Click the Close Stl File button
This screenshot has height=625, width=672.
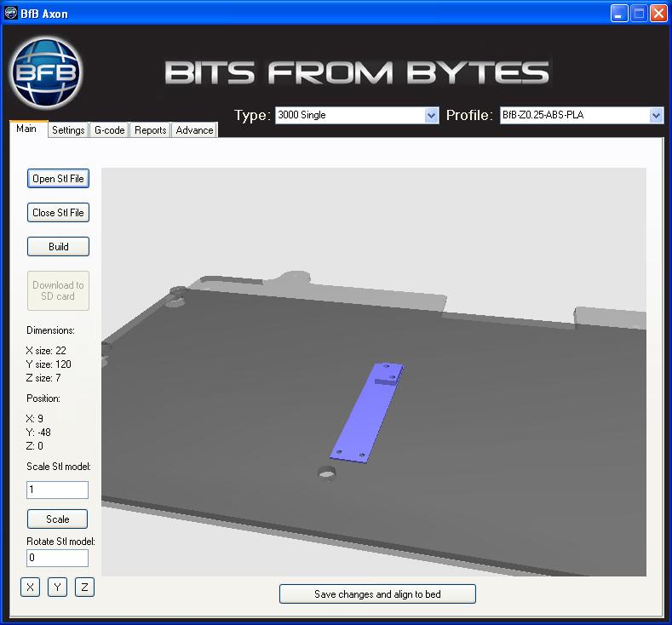point(58,213)
